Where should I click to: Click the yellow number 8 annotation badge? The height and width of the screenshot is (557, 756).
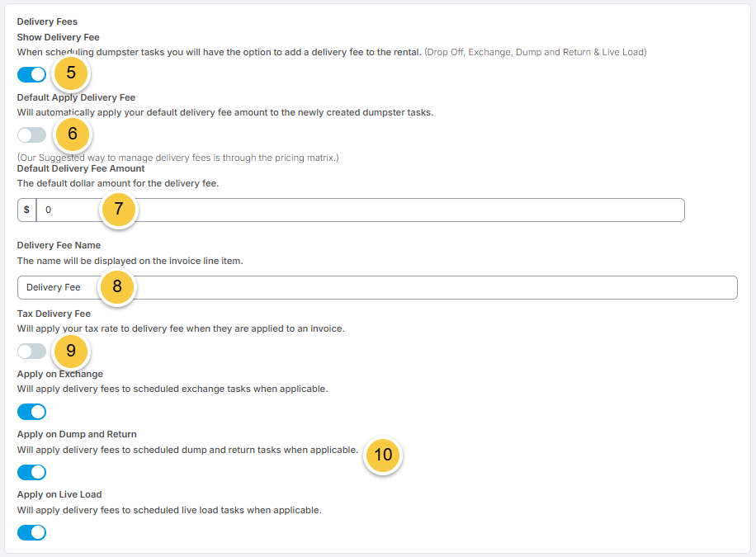(117, 287)
